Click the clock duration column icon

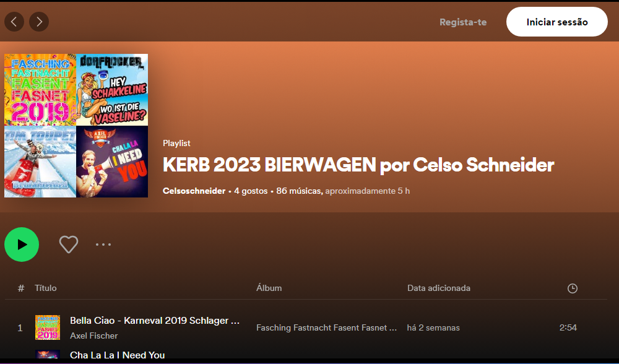tap(573, 288)
